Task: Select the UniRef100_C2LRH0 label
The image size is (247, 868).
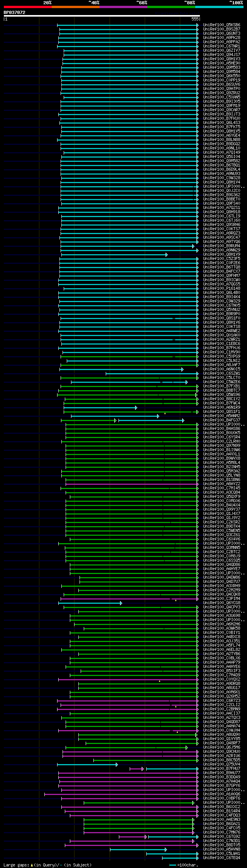Action: tap(222, 442)
